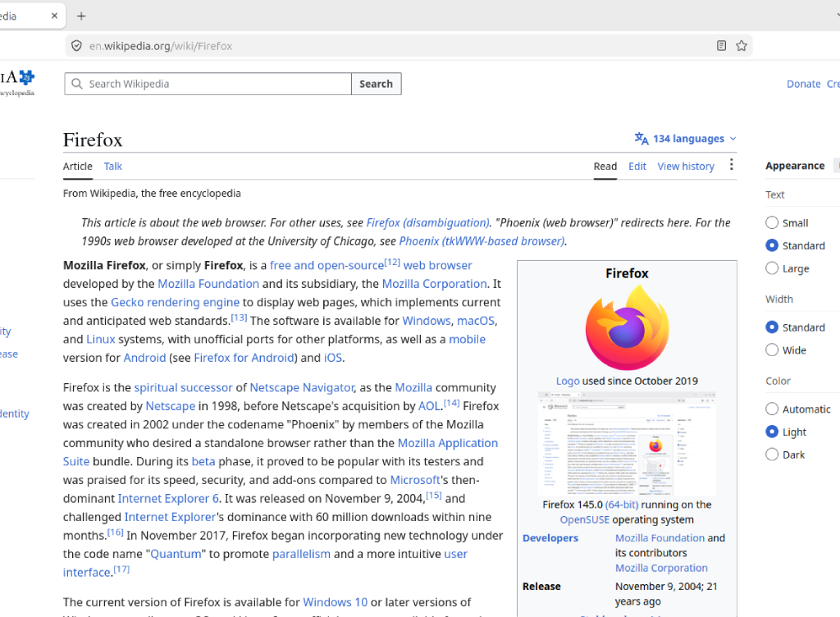Open Mozilla Corporation link in intro paragraph
840x617 pixels.
tap(435, 284)
